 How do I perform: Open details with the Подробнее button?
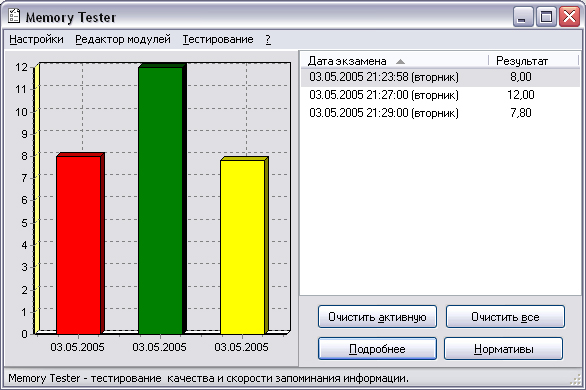[x=377, y=349]
